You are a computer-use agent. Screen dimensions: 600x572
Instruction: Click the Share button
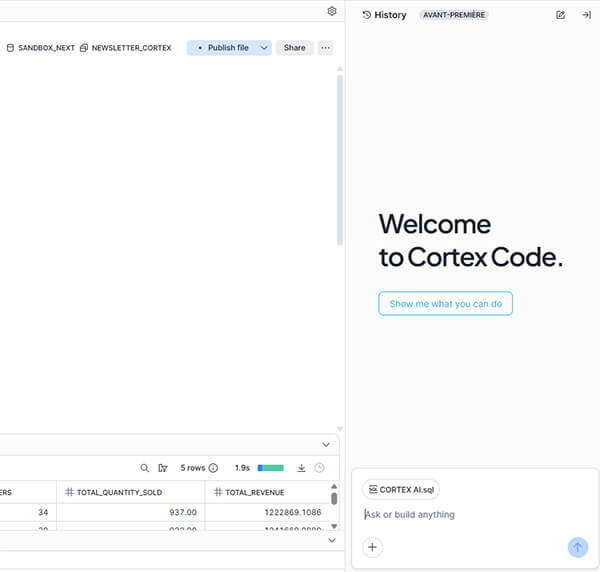294,48
